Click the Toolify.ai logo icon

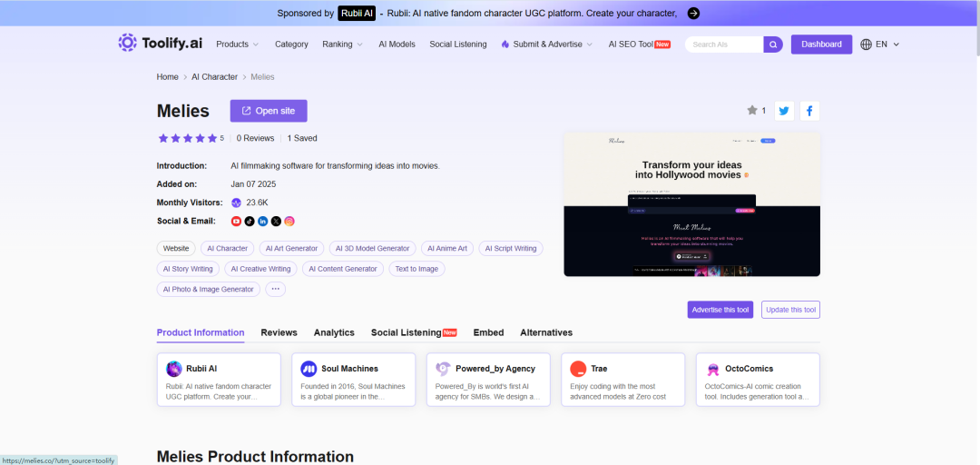pyautogui.click(x=128, y=43)
